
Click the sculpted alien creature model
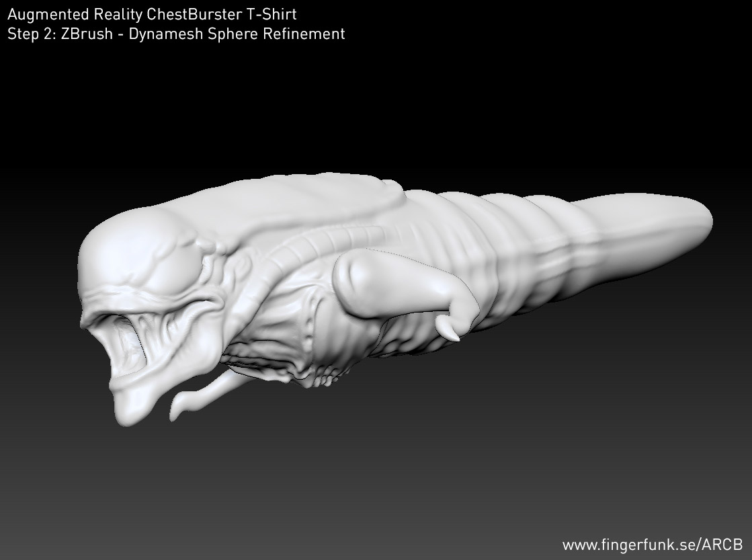(394, 299)
